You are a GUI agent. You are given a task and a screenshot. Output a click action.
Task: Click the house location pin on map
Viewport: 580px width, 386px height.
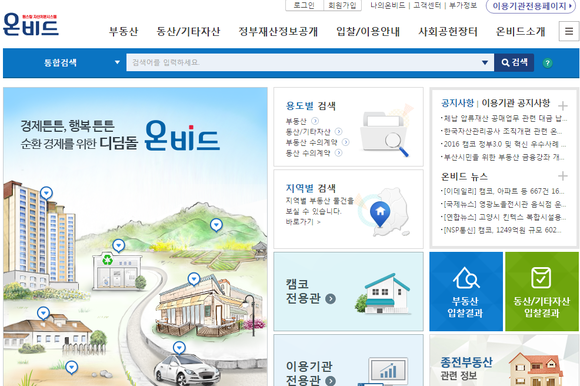click(380, 214)
